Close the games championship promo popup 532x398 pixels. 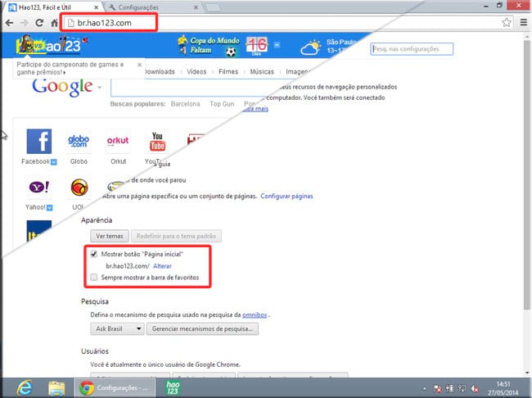[139, 65]
